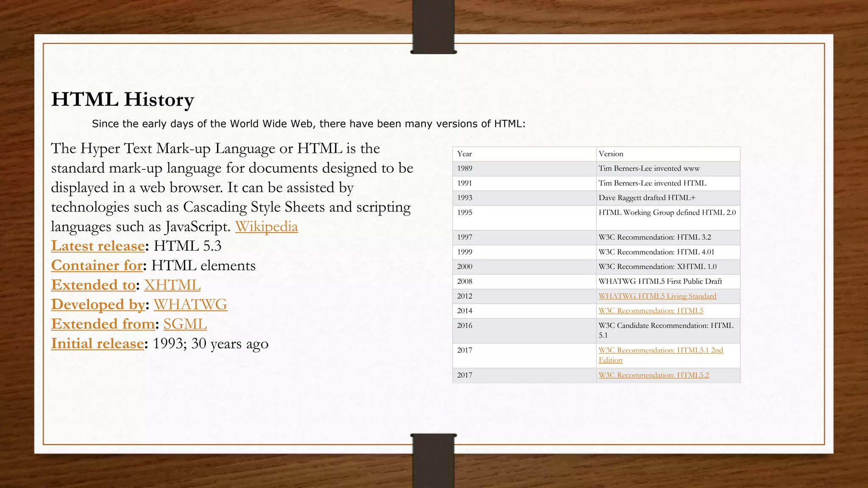The width and height of the screenshot is (868, 488).
Task: Click 'HTML Working Group defined HTML 2.0' cell
Action: tap(668, 218)
